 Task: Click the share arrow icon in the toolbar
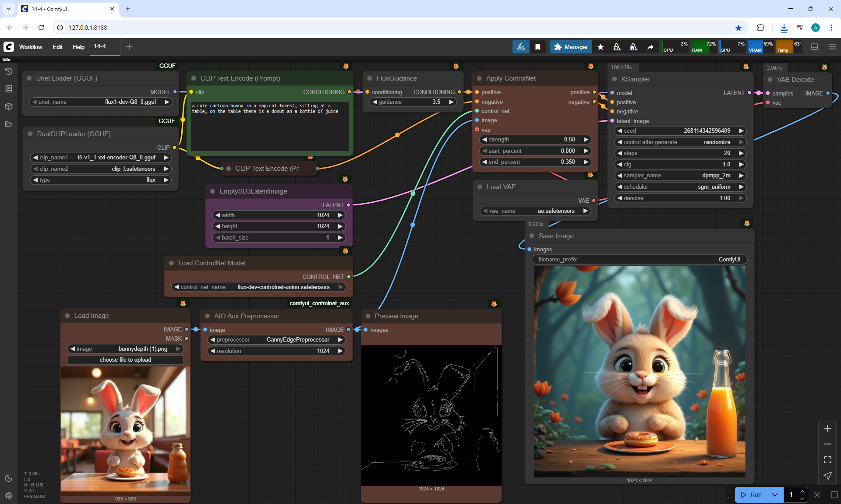point(650,47)
